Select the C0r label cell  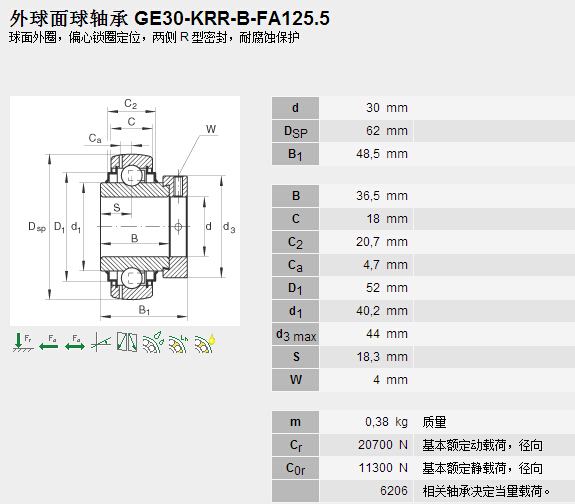[295, 468]
